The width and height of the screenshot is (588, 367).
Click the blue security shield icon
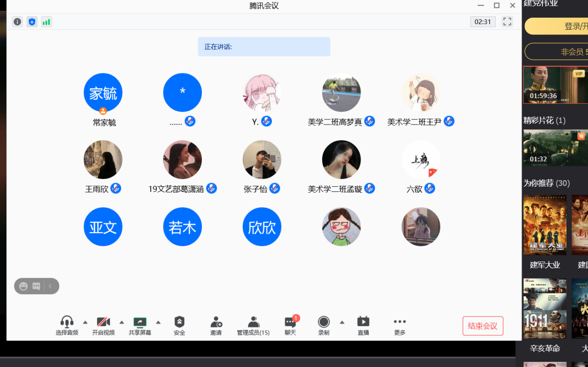tap(32, 22)
